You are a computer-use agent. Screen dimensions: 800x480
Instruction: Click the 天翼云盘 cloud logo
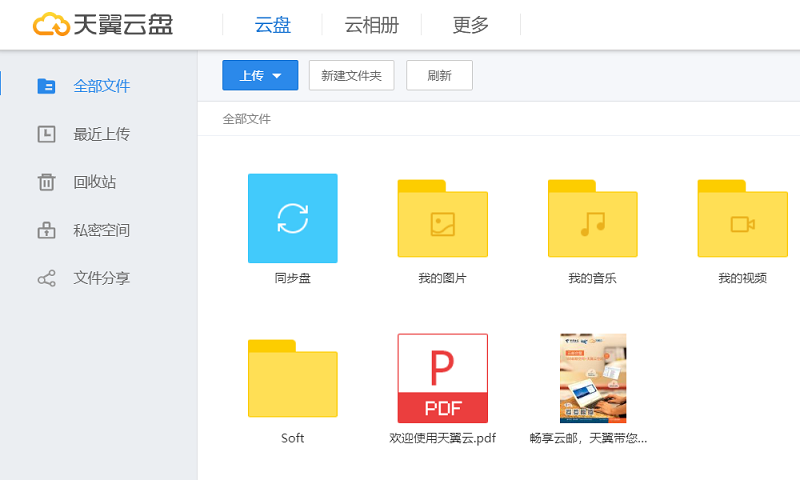coord(50,25)
